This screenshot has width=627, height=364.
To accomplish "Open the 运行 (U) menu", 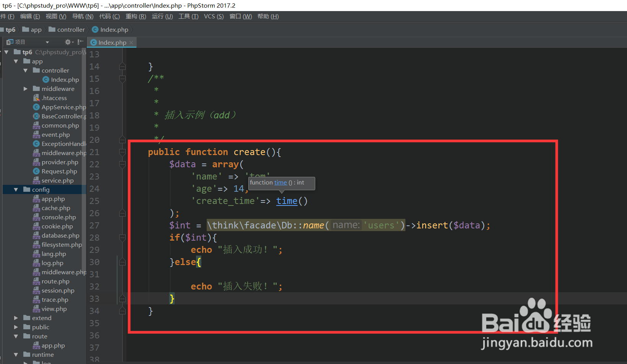I will [162, 16].
